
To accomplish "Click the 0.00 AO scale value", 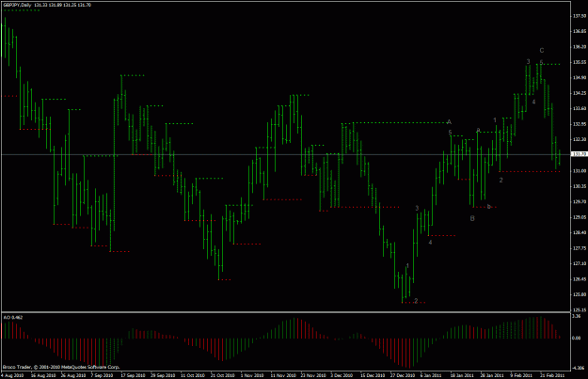I will tap(577, 339).
